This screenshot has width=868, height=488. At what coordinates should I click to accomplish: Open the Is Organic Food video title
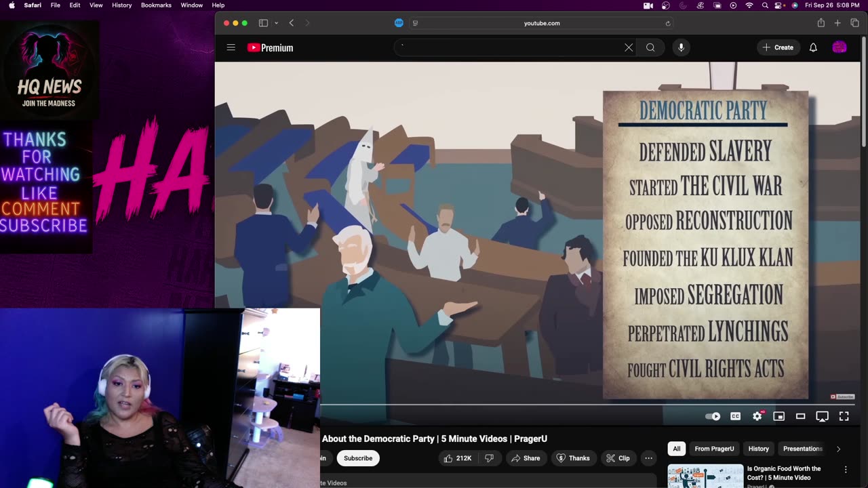pos(784,473)
